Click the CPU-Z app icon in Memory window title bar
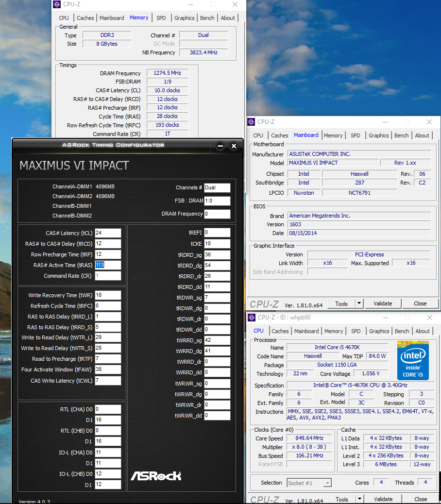The height and width of the screenshot is (504, 441). point(57,4)
